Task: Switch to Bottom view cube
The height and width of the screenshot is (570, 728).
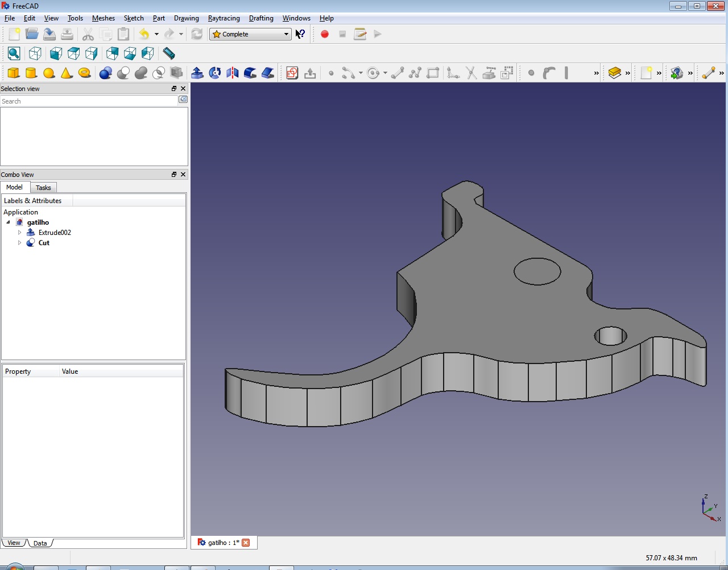Action: 130,53
